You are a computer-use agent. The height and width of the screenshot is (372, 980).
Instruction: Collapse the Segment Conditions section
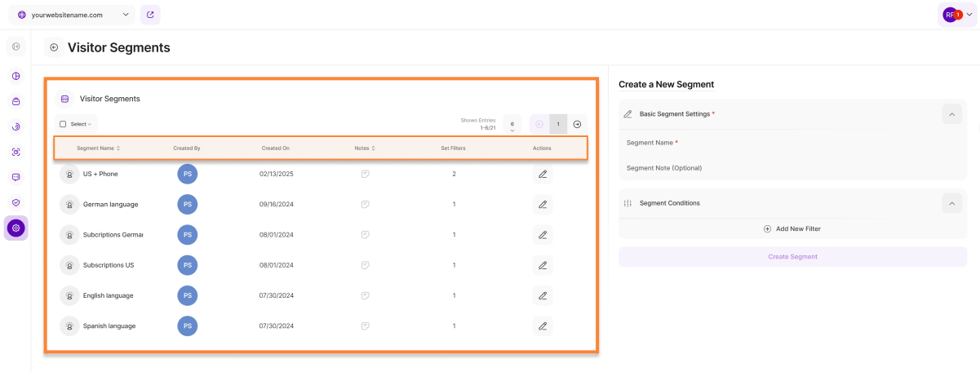pyautogui.click(x=951, y=203)
